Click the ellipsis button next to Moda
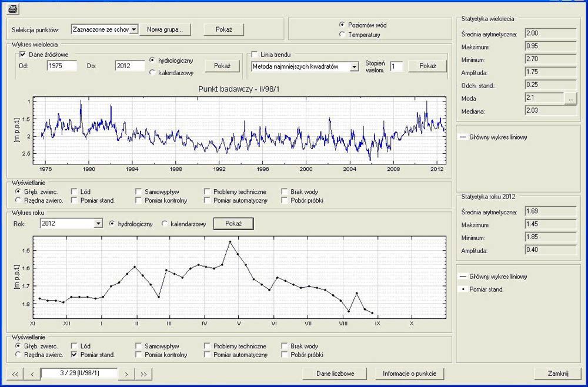The image size is (588, 387). (x=571, y=99)
